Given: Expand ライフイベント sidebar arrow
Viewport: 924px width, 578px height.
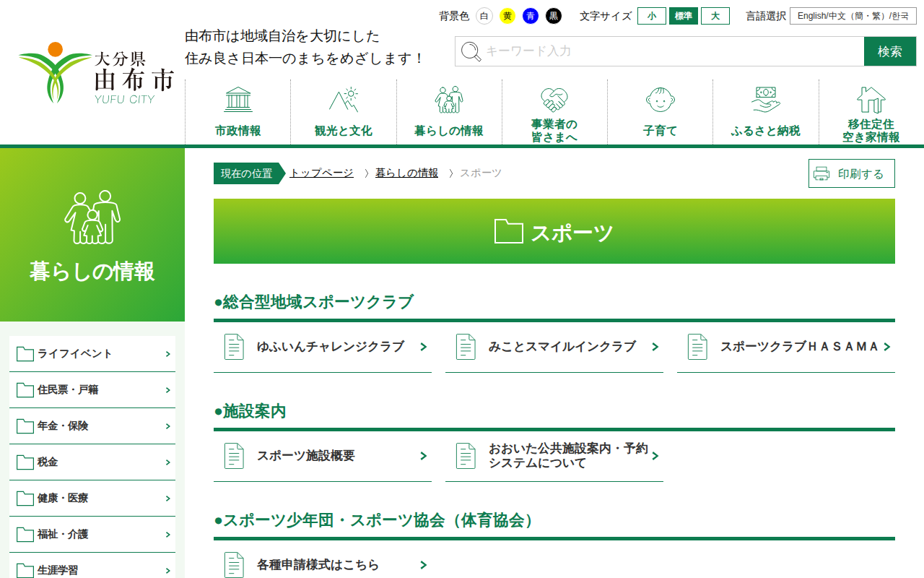Looking at the screenshot, I should coord(168,354).
